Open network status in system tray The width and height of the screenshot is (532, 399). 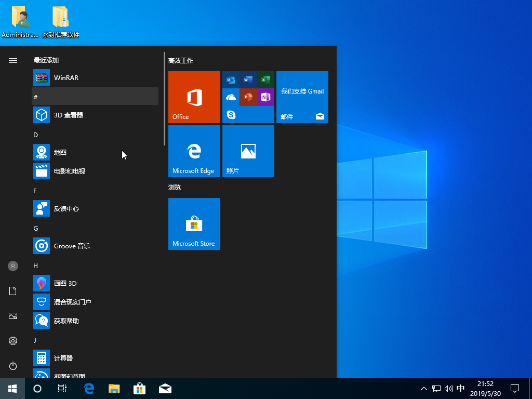point(436,389)
